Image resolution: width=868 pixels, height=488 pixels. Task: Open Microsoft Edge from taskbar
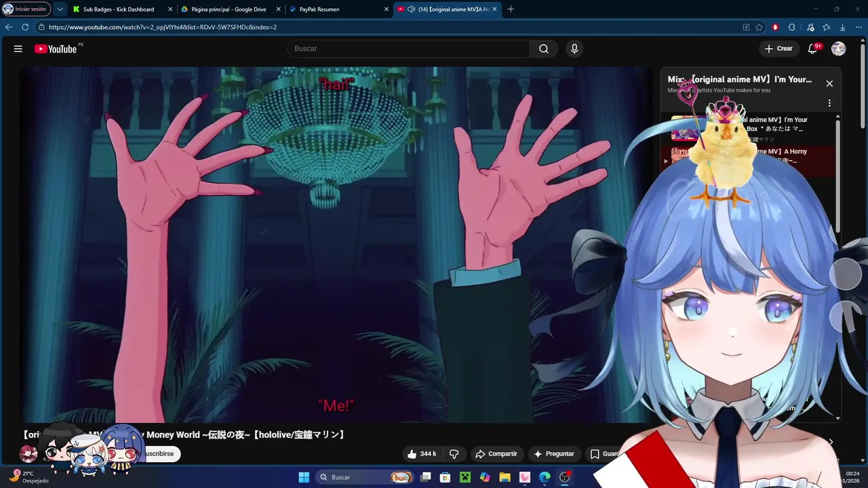(545, 477)
